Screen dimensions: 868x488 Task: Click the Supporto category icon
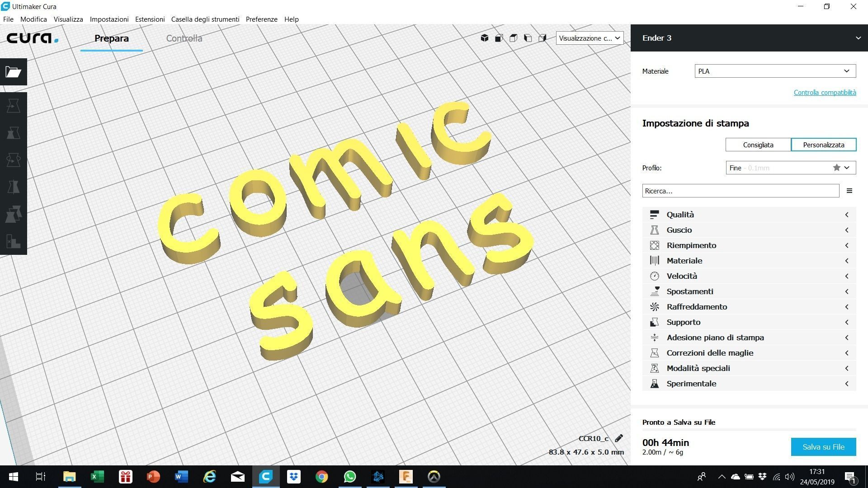[654, 322]
